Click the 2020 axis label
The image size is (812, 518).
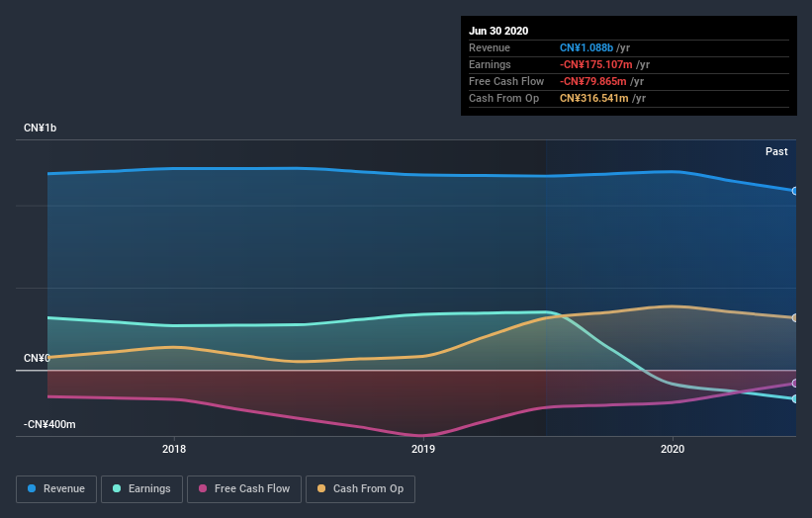click(673, 449)
